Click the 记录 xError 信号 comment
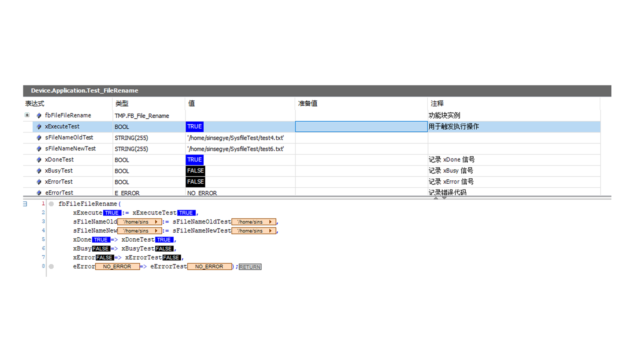 point(451,182)
